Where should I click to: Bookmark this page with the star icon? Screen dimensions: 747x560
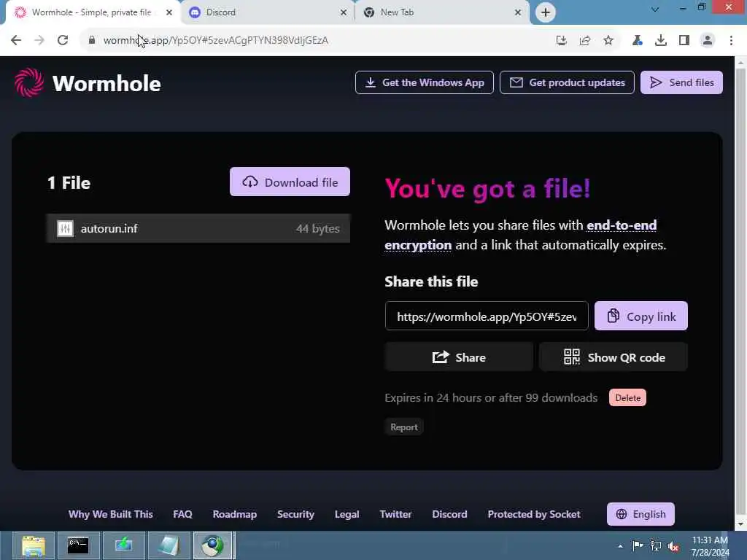[608, 41]
